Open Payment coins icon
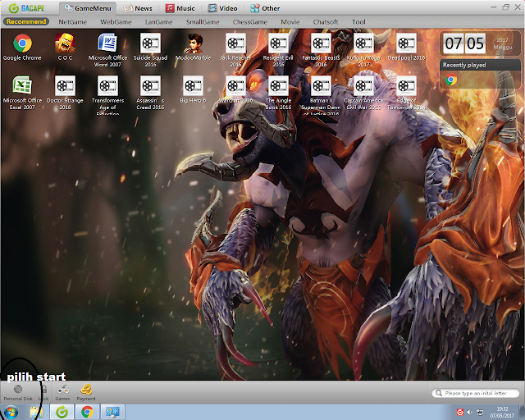 [x=86, y=392]
